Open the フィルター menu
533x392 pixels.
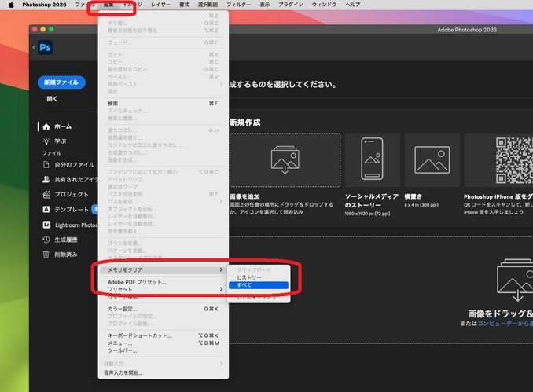[239, 5]
